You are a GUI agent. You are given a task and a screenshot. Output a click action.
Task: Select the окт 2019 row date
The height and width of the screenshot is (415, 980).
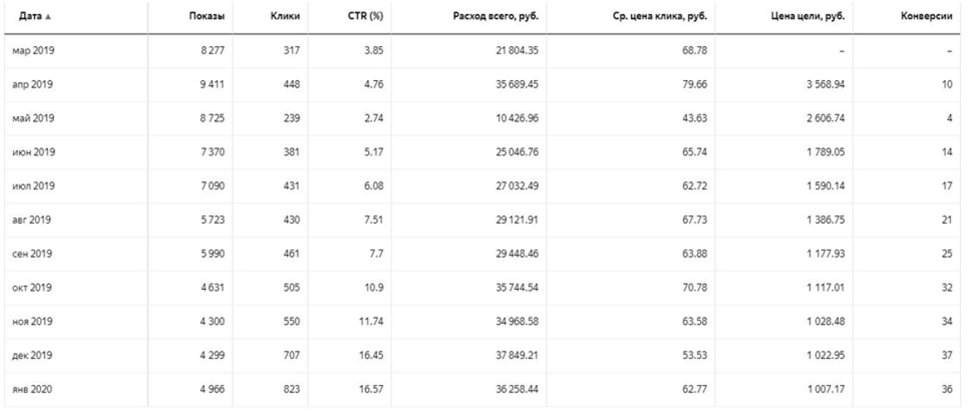click(x=32, y=288)
